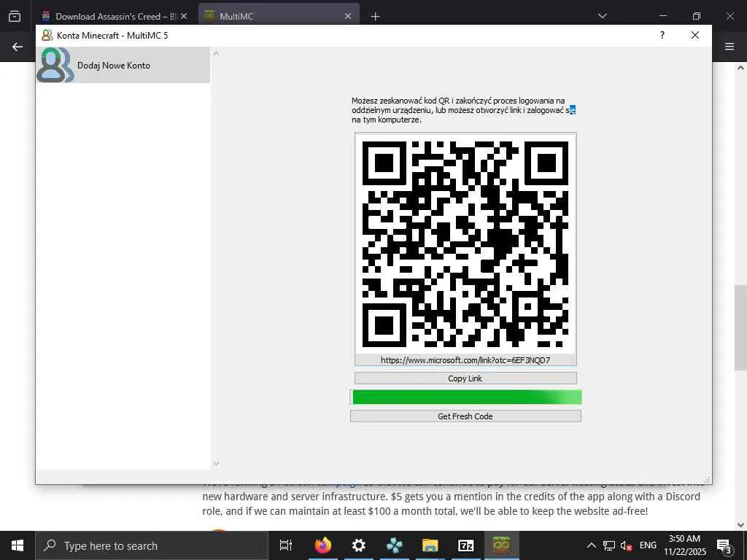Click the question mark help button in dialog
The image size is (747, 560).
click(x=662, y=35)
